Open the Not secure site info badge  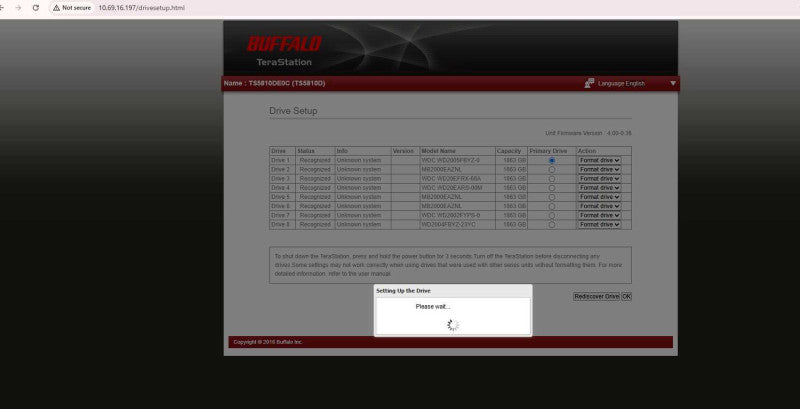click(x=72, y=8)
